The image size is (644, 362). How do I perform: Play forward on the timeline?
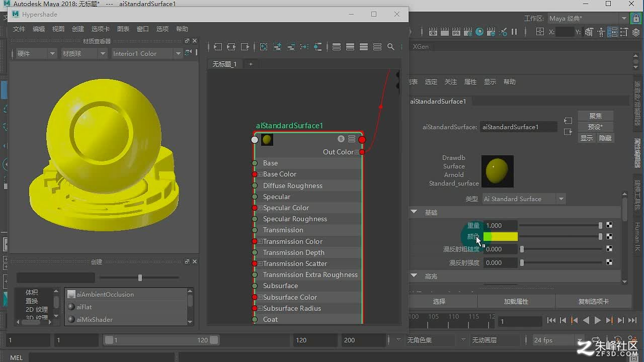(x=598, y=320)
